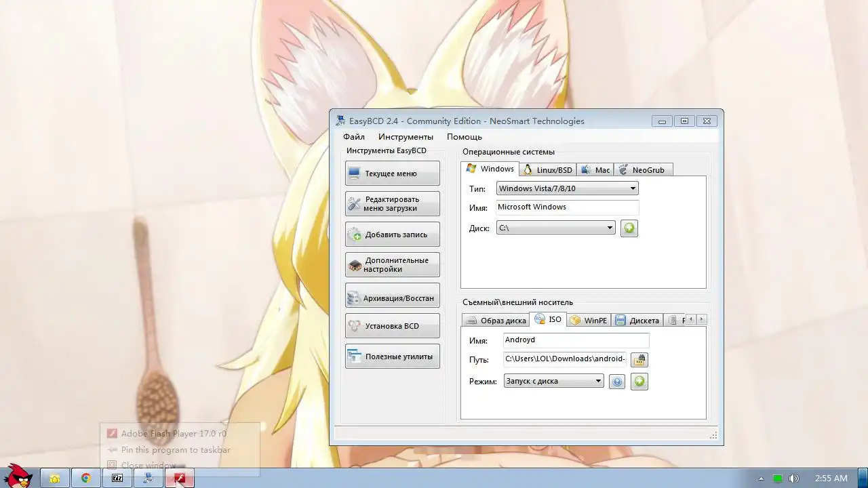Open Google Chrome from taskbar
Screen dimensions: 868x488
86,478
